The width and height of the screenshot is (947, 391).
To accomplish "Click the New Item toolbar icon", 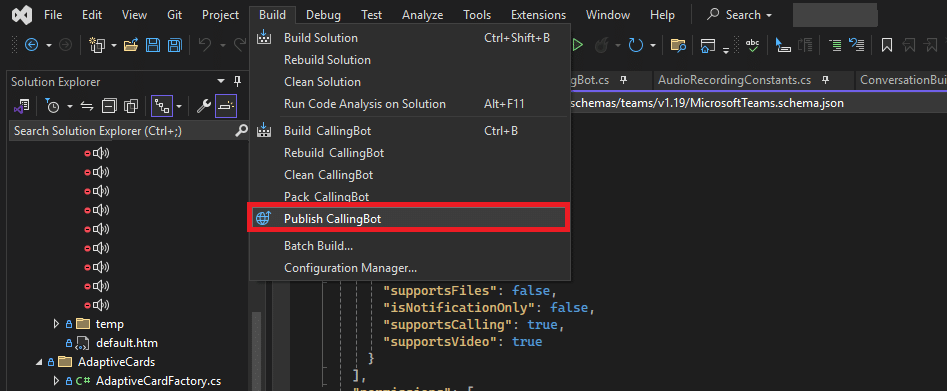I will click(x=97, y=45).
